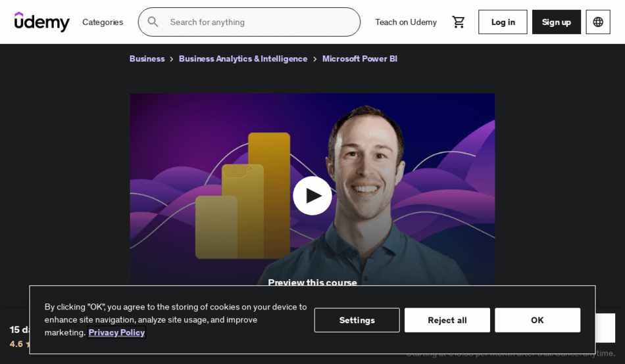The width and height of the screenshot is (625, 364).
Task: Open the Business breadcrumb link
Action: coord(147,58)
